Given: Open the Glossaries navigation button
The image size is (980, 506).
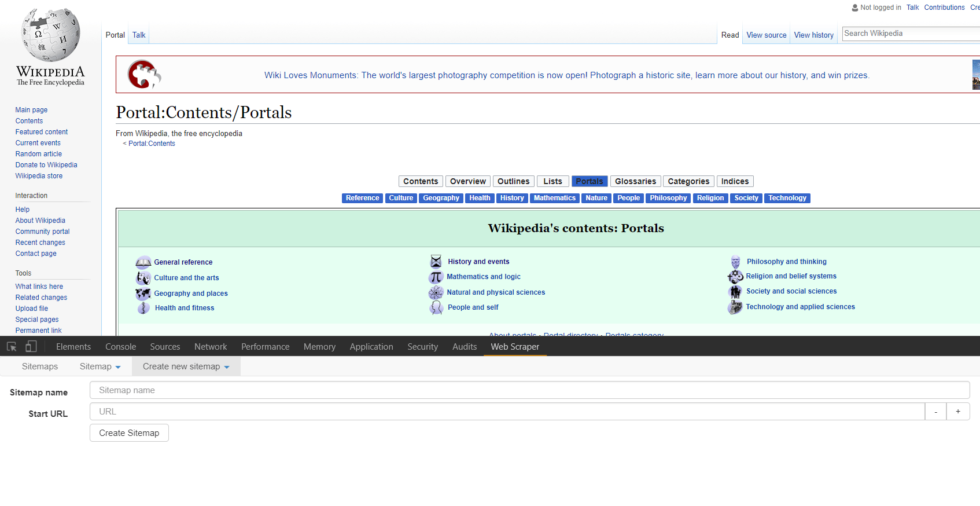Looking at the screenshot, I should (635, 181).
